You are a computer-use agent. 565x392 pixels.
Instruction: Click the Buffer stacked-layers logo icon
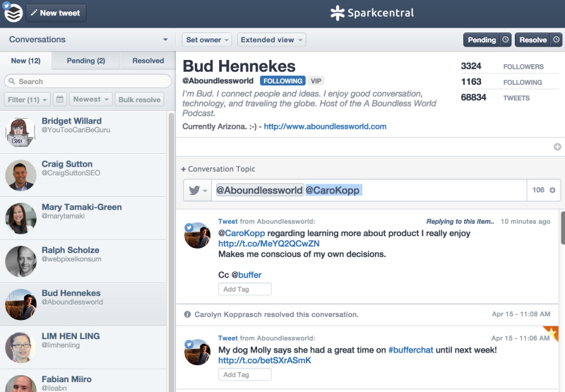(x=13, y=13)
